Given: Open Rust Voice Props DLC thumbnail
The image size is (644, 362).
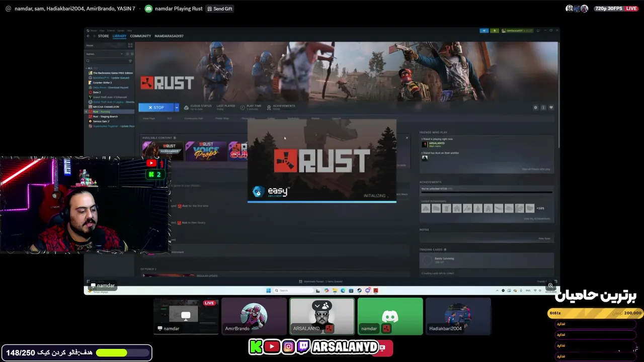Looking at the screenshot, I should coord(205,150).
